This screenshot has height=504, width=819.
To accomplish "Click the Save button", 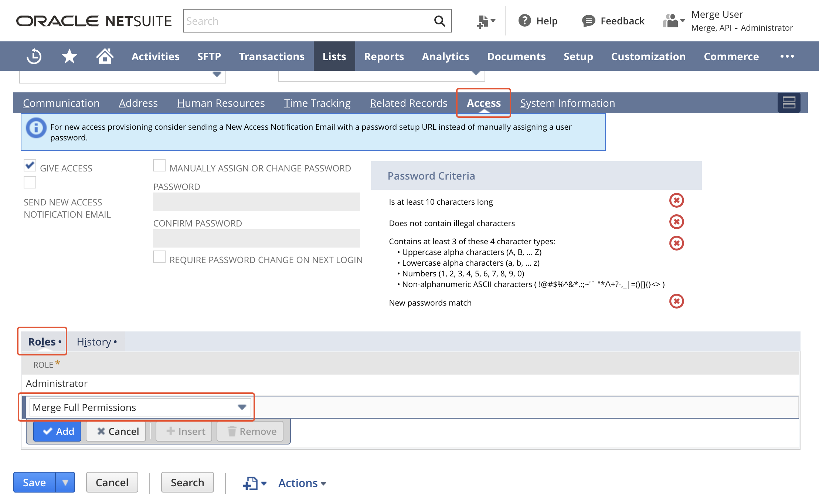I will (34, 482).
